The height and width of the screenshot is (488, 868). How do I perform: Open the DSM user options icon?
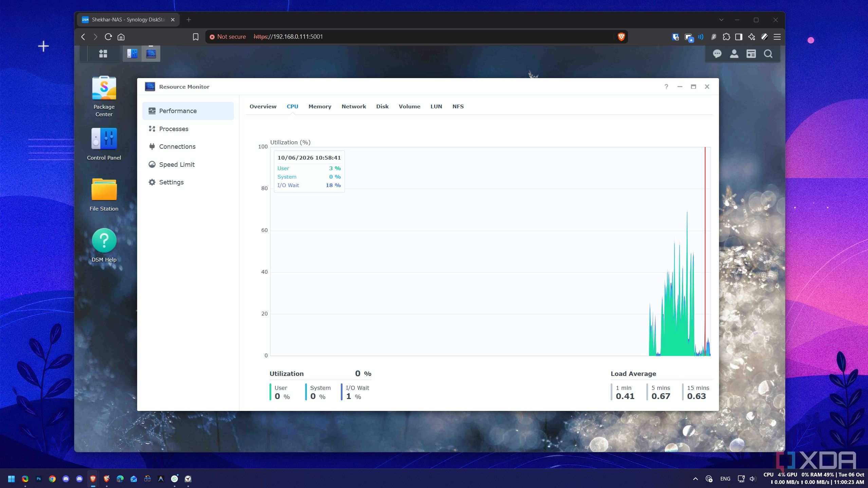pyautogui.click(x=734, y=54)
